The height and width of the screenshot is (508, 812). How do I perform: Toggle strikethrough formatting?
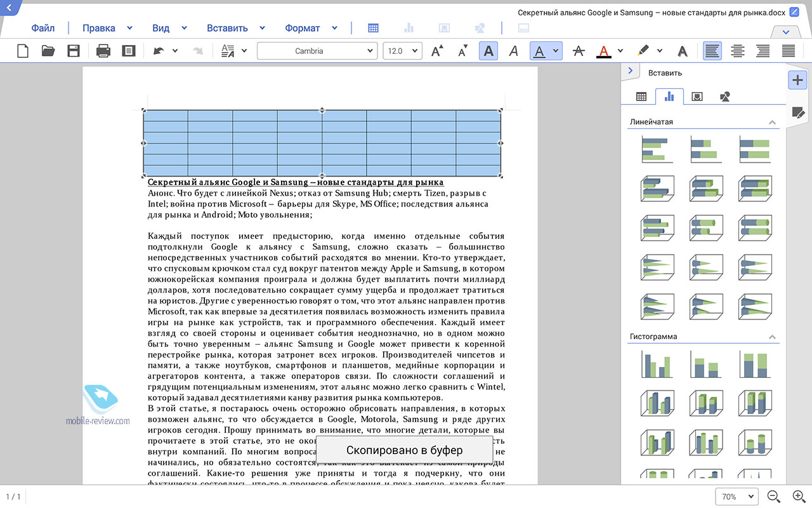click(578, 51)
